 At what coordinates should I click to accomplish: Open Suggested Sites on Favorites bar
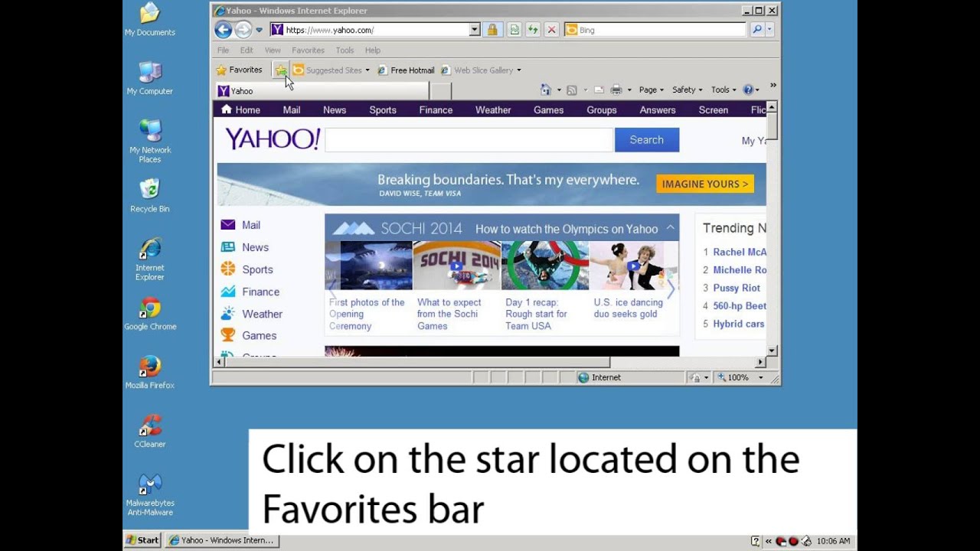click(331, 70)
